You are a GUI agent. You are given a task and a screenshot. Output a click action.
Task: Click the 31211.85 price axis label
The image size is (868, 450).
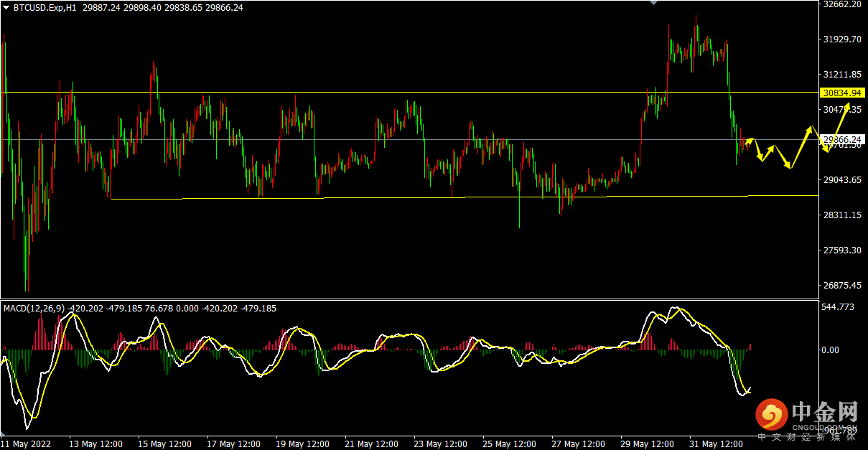(x=842, y=75)
